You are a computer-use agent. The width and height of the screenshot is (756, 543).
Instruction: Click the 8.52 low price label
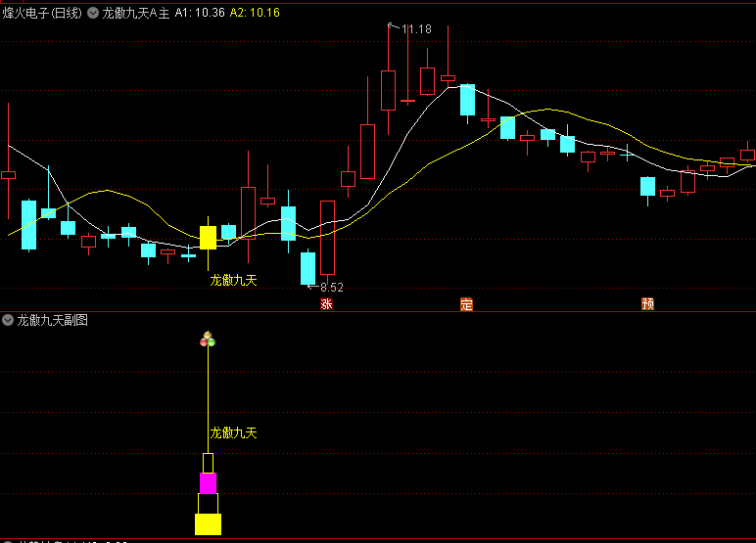tap(332, 288)
